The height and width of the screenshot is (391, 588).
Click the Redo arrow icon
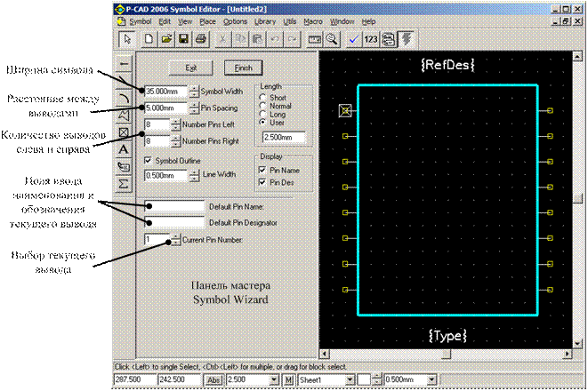pyautogui.click(x=293, y=39)
